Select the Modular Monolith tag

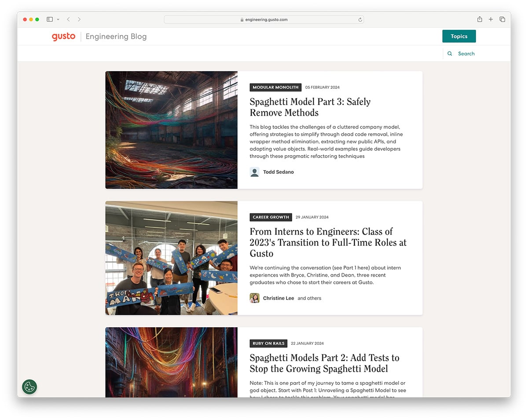point(275,87)
